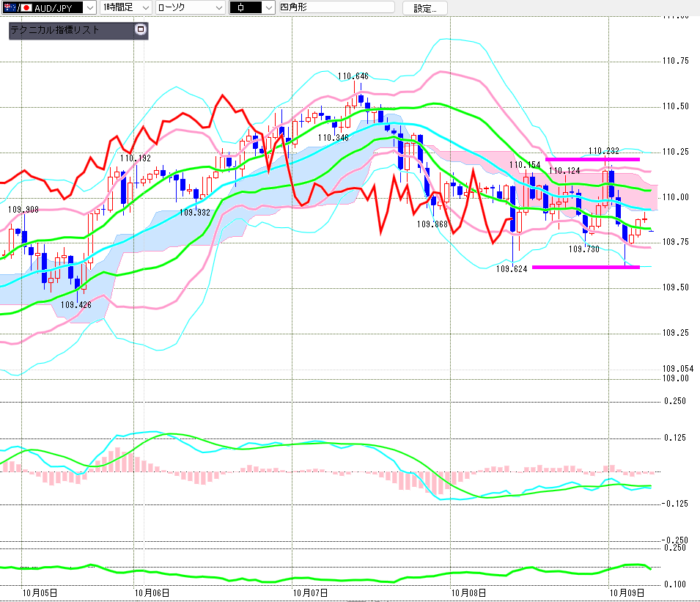The height and width of the screenshot is (602, 700).
Task: Click the Australia/Japan flag icon
Action: [x=18, y=7]
